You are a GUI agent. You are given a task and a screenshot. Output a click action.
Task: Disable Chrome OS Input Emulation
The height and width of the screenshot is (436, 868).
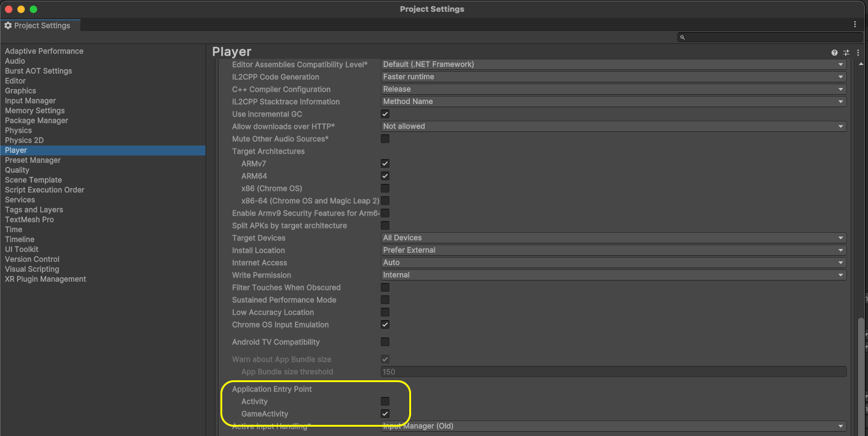(x=385, y=325)
